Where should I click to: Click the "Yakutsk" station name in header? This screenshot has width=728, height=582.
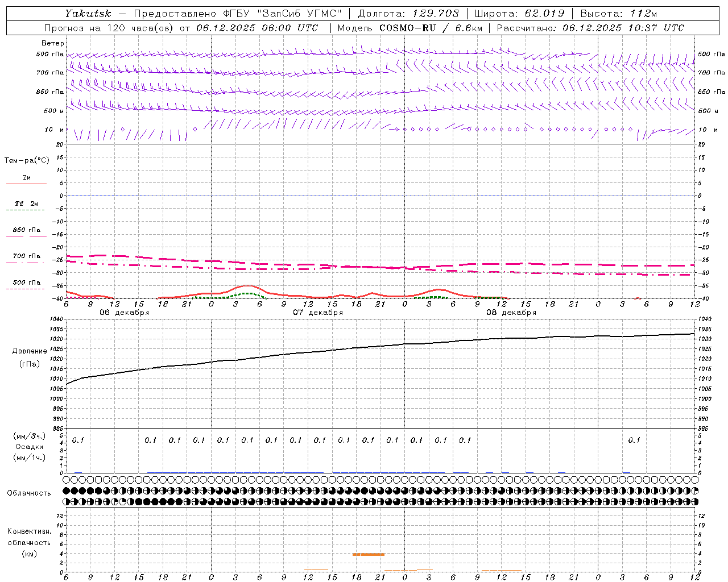(x=87, y=13)
